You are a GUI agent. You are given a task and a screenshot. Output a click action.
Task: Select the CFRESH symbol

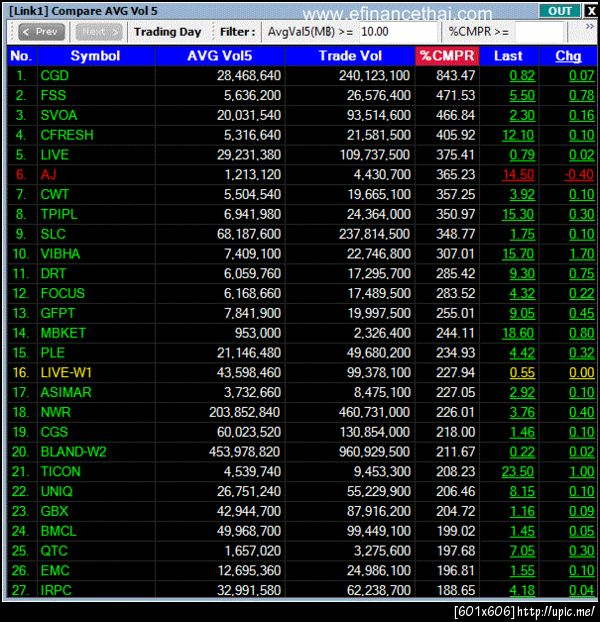(67, 135)
